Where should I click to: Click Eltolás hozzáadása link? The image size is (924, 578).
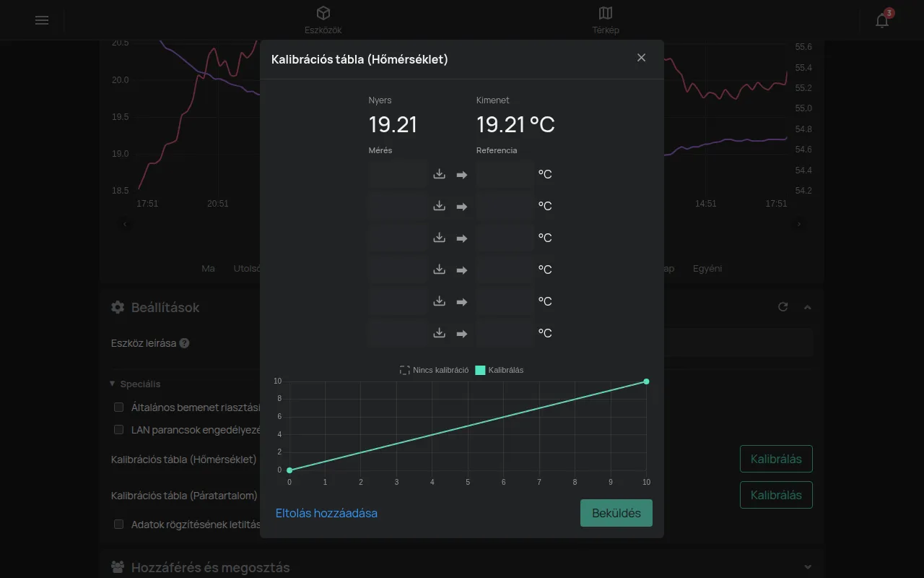point(326,513)
